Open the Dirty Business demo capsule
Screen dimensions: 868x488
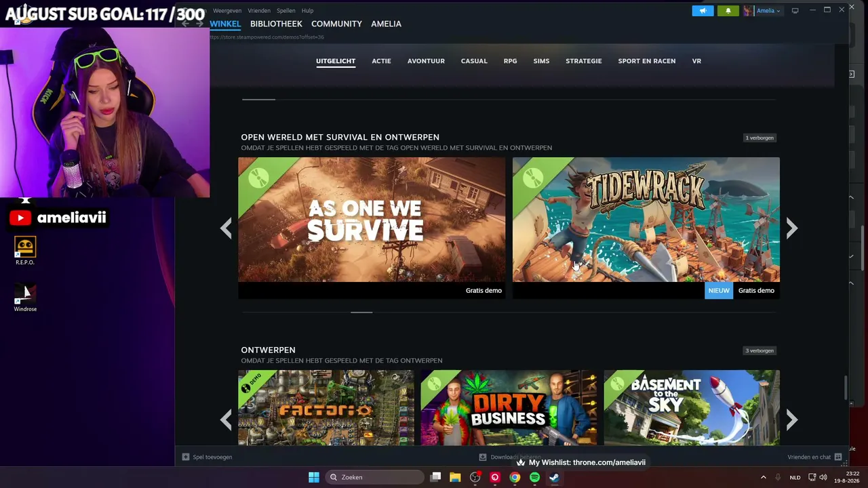point(509,407)
